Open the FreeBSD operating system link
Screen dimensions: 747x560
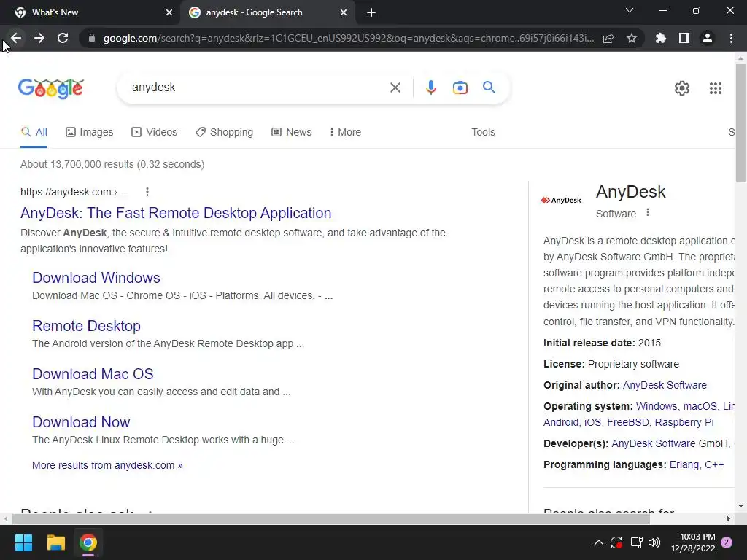point(628,422)
